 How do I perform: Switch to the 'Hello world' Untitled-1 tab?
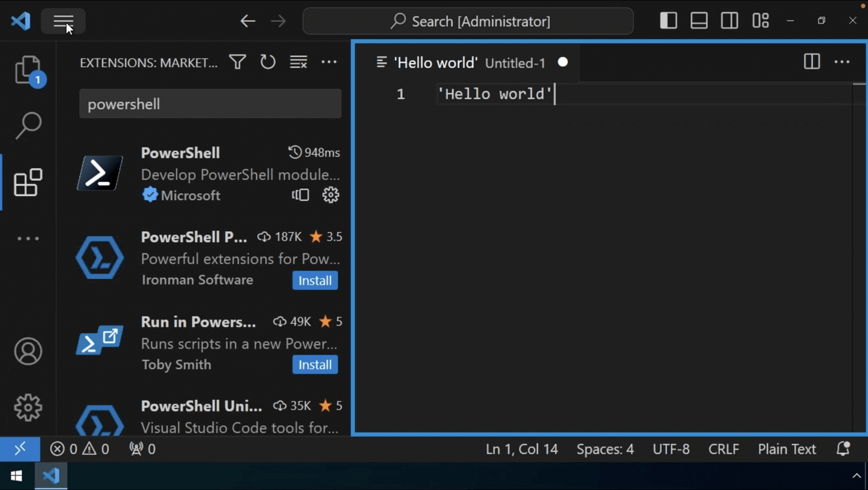467,62
